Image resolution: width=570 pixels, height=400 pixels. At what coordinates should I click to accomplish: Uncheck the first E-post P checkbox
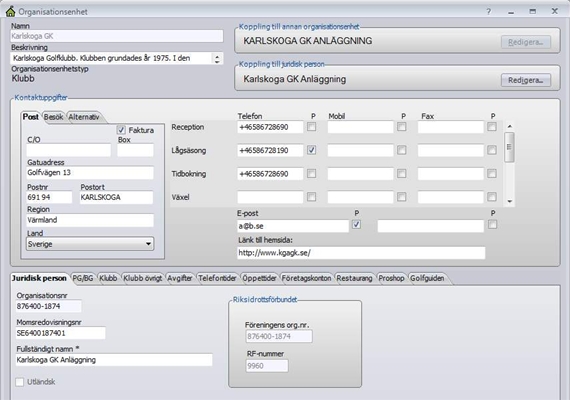[x=357, y=225]
